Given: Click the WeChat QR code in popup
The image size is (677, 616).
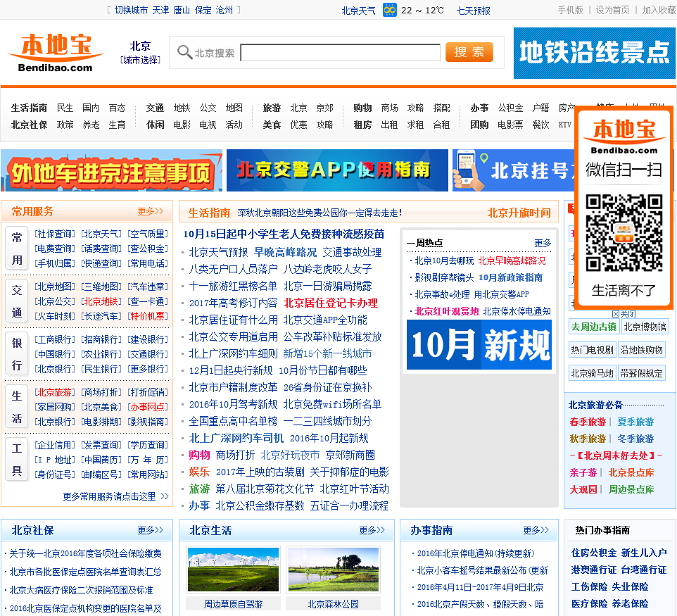Looking at the screenshot, I should tap(624, 232).
